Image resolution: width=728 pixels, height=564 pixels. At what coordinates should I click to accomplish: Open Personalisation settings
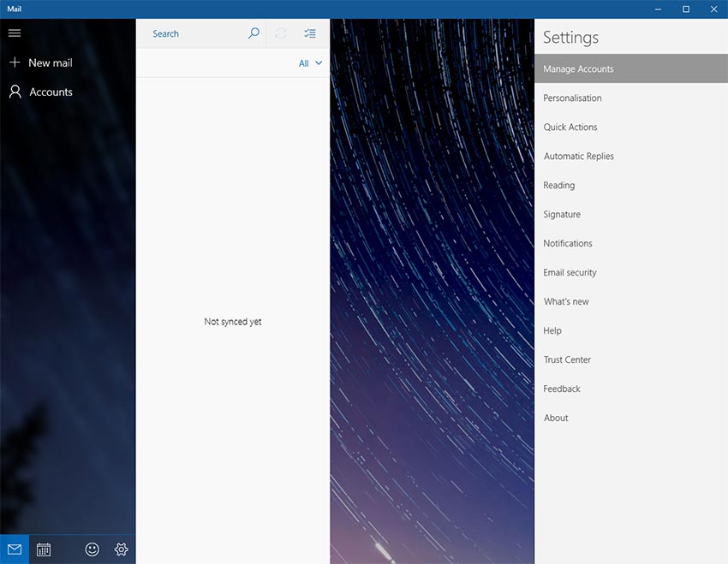631,98
